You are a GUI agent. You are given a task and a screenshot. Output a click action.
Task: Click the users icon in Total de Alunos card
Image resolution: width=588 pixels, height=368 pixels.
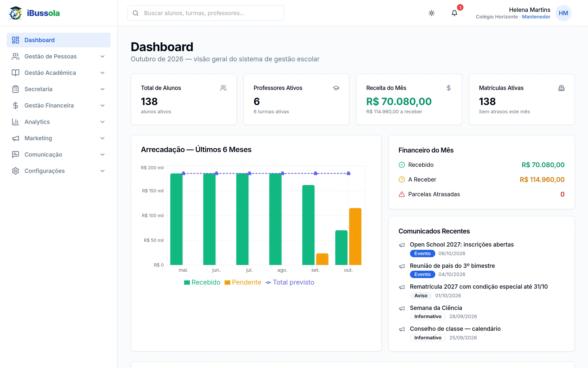pyautogui.click(x=223, y=88)
